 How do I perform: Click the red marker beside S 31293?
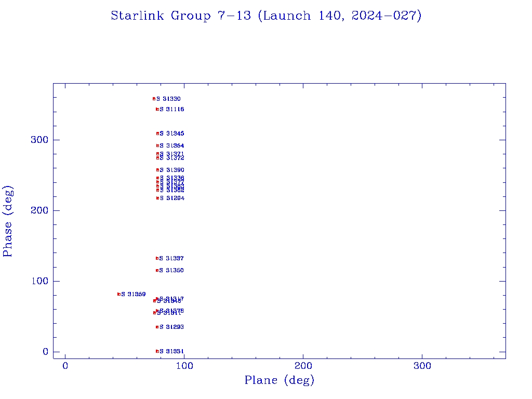pos(157,327)
